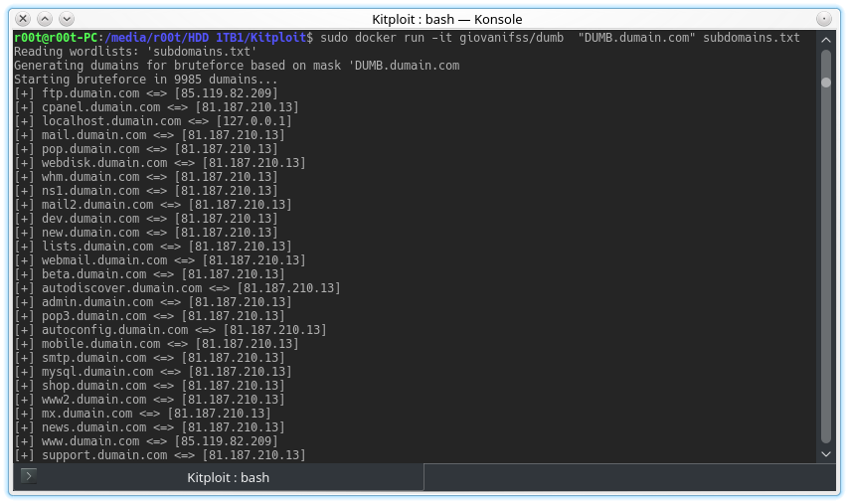Click the lists.dumain.com result line
This screenshot has height=504, width=849.
click(153, 247)
